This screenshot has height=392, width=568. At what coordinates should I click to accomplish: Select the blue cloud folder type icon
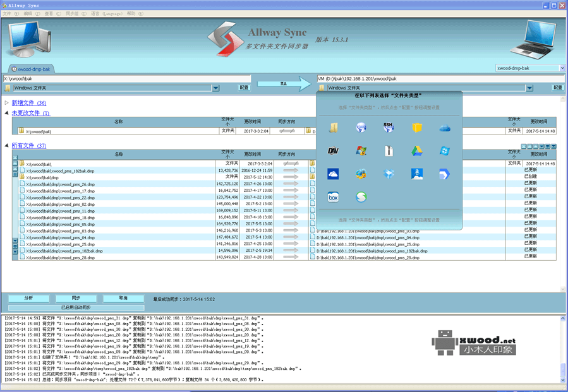(444, 128)
